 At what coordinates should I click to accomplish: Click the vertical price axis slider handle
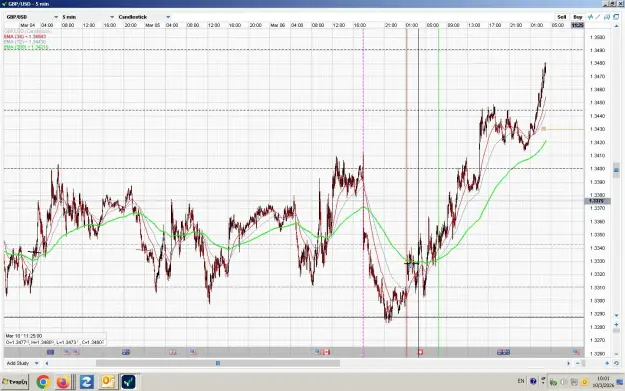tap(617, 170)
